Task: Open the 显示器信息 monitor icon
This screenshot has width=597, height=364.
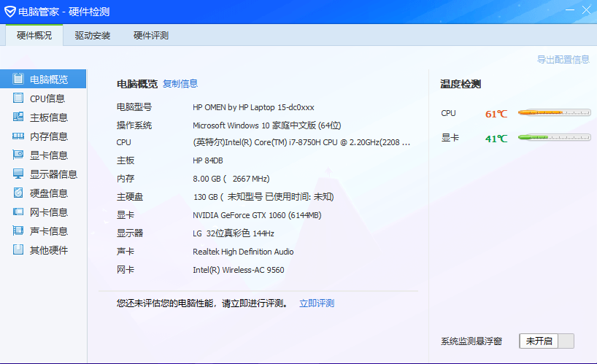Action: [x=18, y=174]
